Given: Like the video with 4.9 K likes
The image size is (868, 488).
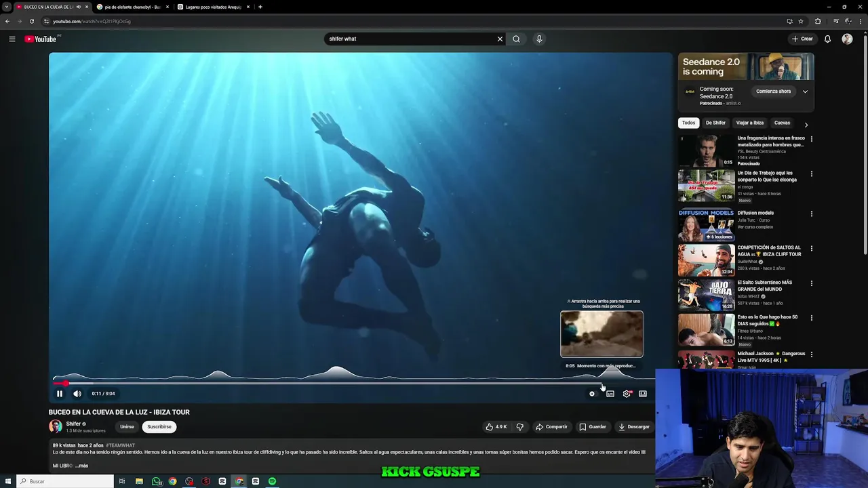Looking at the screenshot, I should [496, 427].
